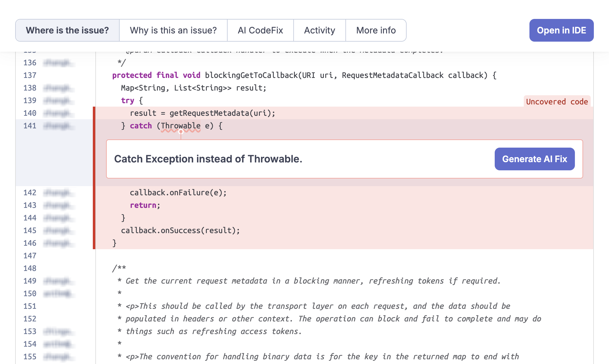
Task: Select line number 137
Action: (x=30, y=75)
